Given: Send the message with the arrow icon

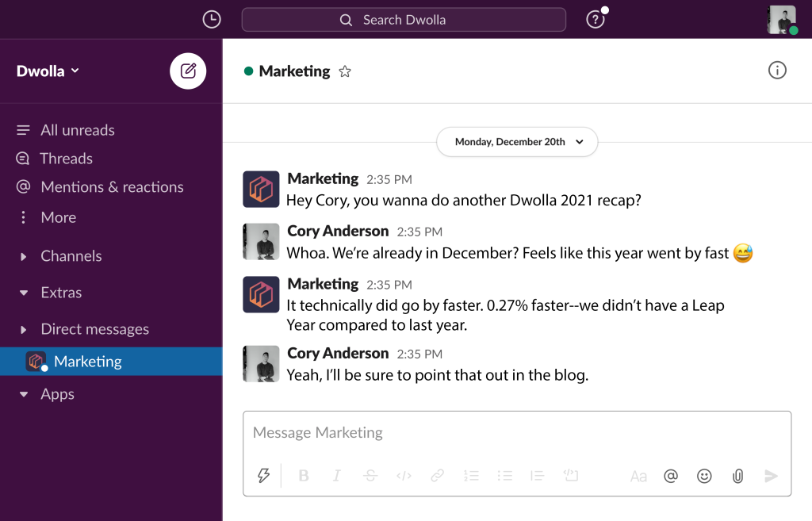Looking at the screenshot, I should 771,476.
